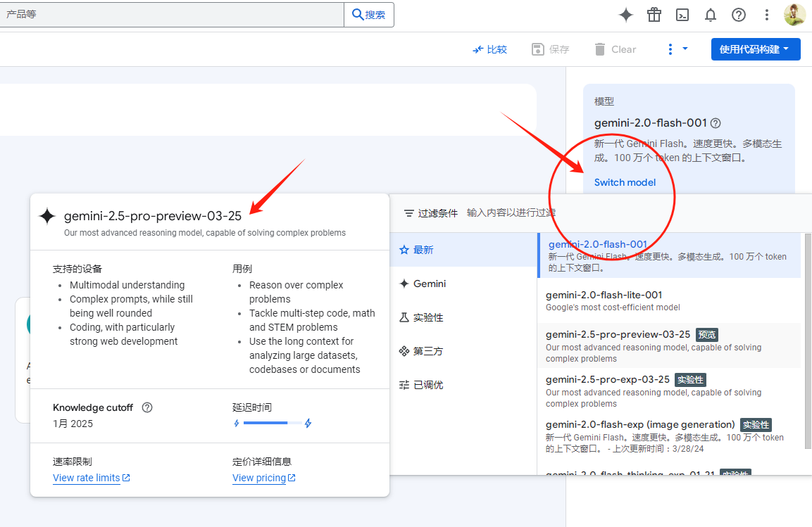Click the search magnifier button

[369, 15]
